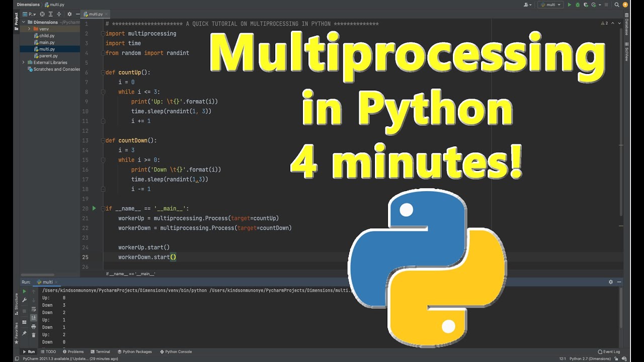Viewport: 644px width, 362px height.
Task: Rerun 'multi' using Run panel green arrow
Action: coord(24,291)
